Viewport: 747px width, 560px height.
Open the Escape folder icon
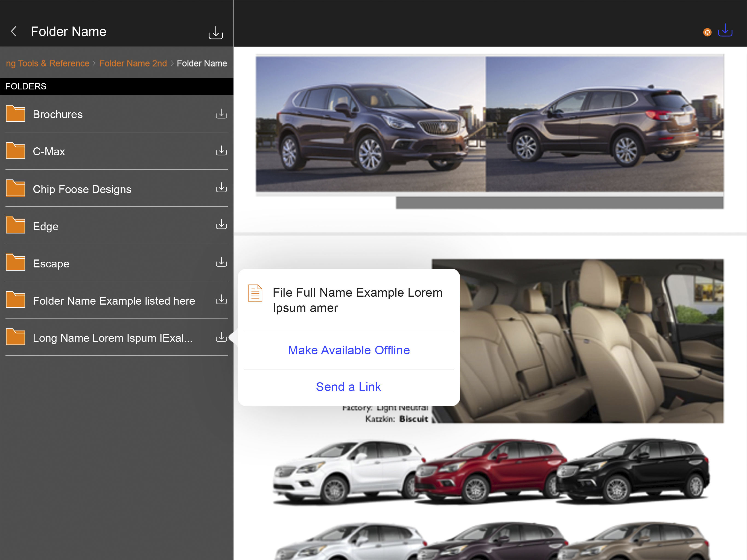[x=15, y=262]
